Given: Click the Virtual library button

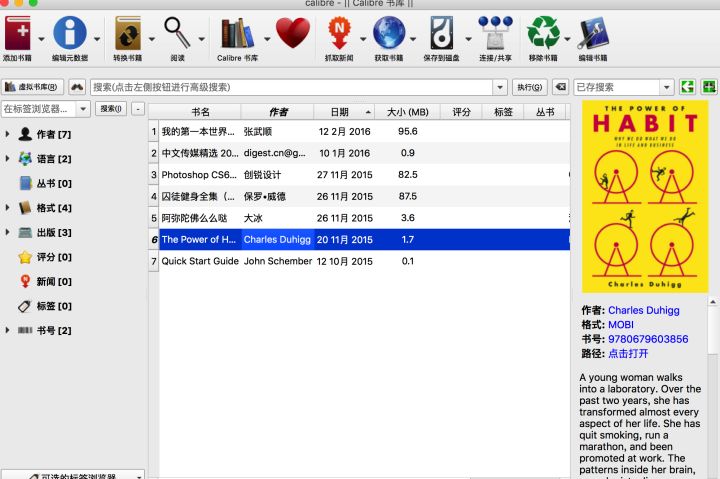Looking at the screenshot, I should 32,87.
